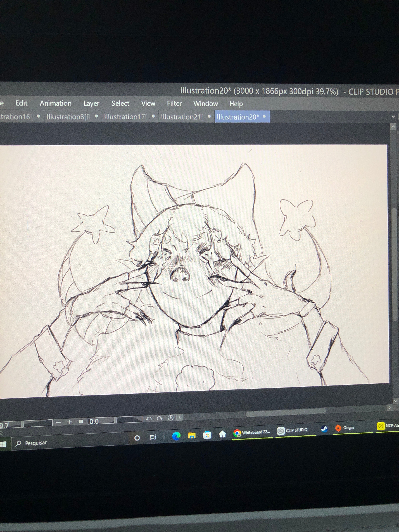Rotate the canvas left
Screen dimensions: 399x532
tap(149, 419)
